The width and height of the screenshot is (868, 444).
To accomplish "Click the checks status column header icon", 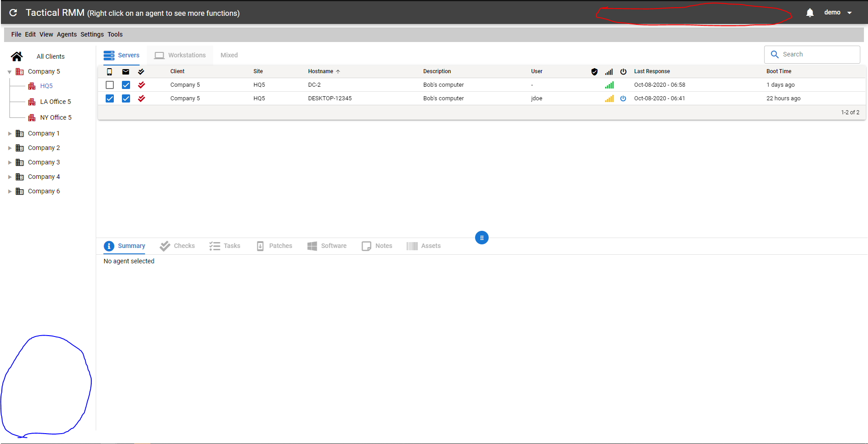I will (141, 71).
